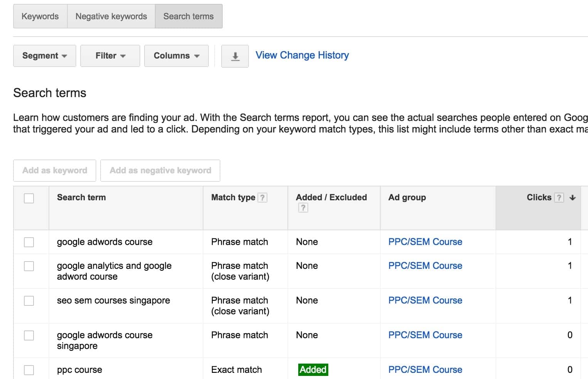Open the View Change History link

click(x=302, y=55)
